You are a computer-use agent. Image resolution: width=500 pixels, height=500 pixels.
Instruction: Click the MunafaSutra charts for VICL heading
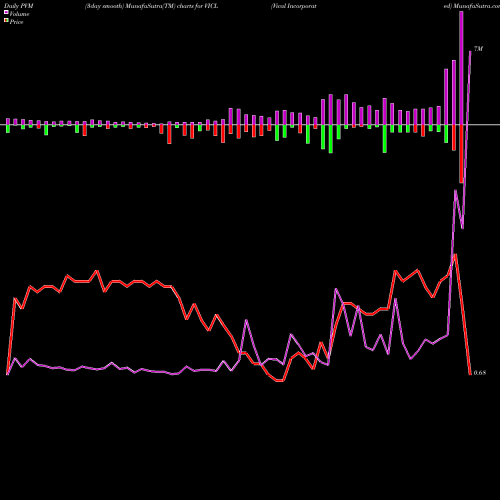point(151,6)
